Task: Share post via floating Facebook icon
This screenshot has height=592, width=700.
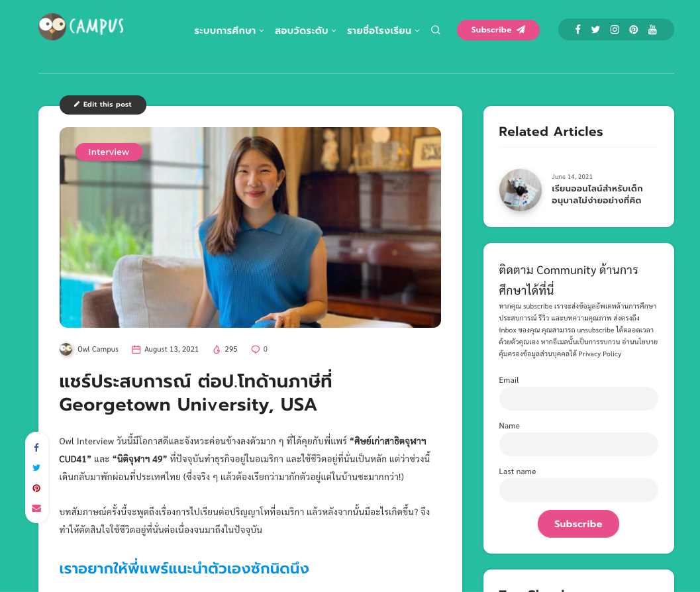Action: tap(36, 448)
